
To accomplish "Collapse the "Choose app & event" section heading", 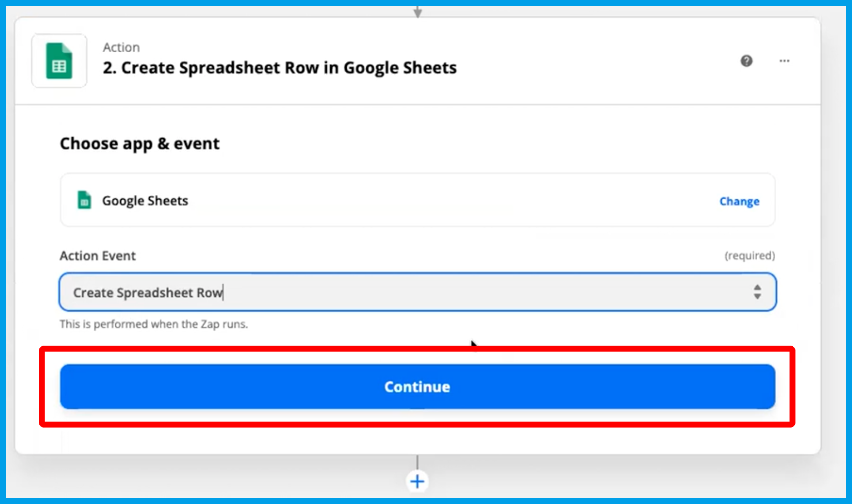I will (139, 144).
